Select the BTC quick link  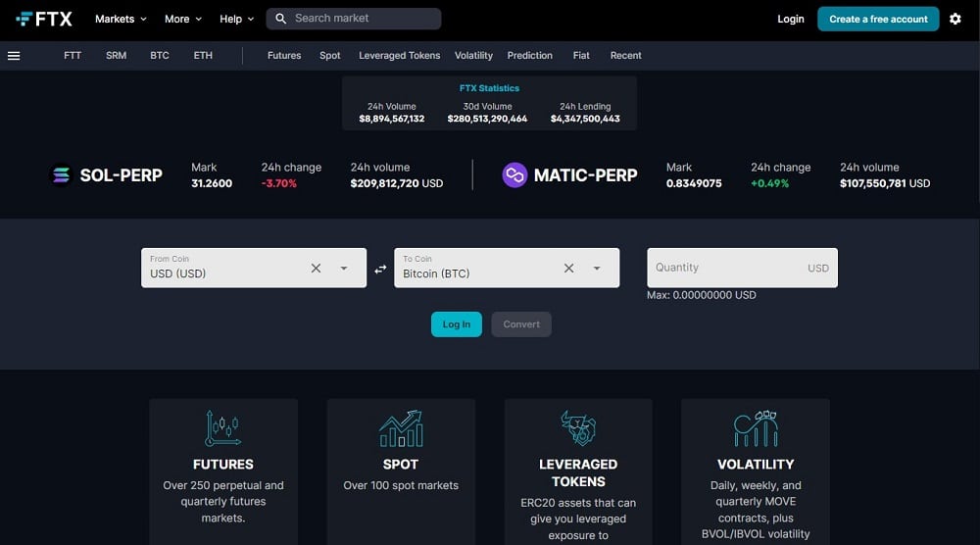160,56
